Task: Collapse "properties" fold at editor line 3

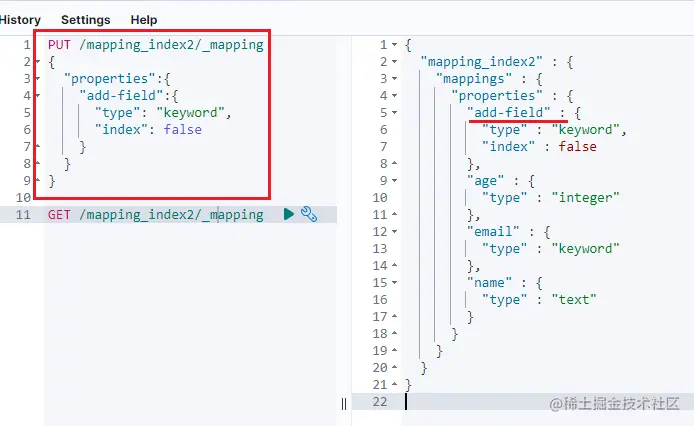Action: pos(38,78)
